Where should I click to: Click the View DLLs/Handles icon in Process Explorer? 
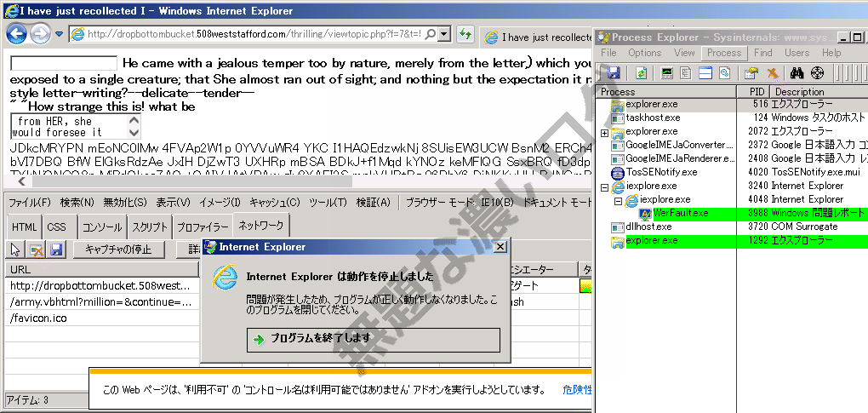click(724, 72)
